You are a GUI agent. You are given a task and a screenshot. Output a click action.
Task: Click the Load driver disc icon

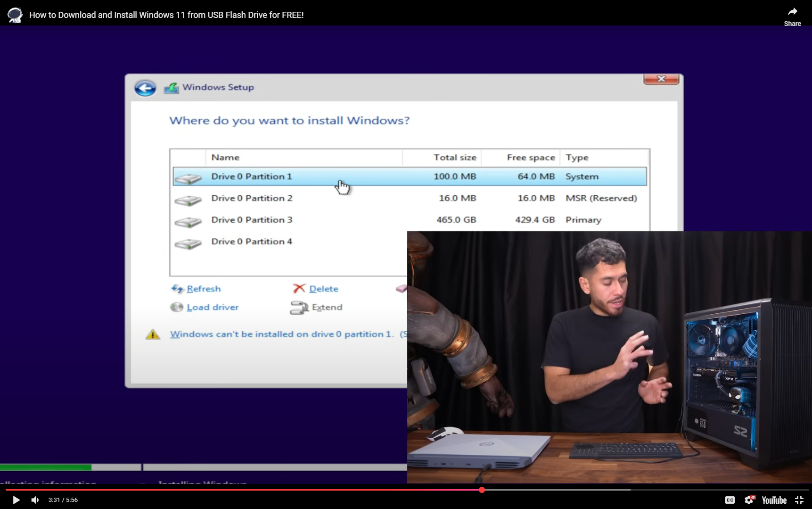tap(177, 307)
